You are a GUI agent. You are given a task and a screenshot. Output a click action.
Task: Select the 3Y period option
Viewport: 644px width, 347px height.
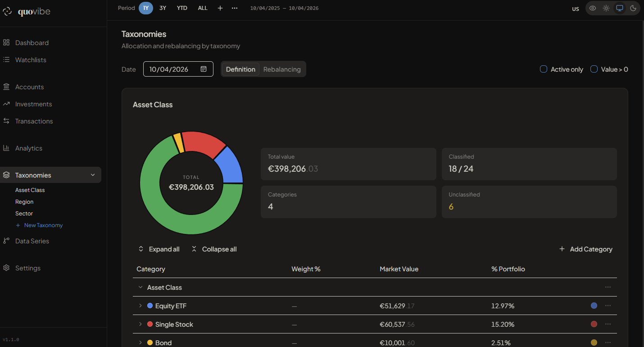(163, 8)
